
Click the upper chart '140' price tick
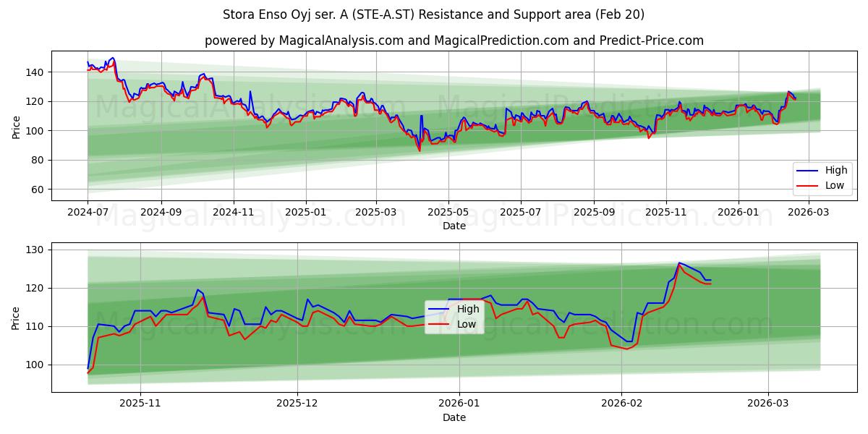(36, 72)
